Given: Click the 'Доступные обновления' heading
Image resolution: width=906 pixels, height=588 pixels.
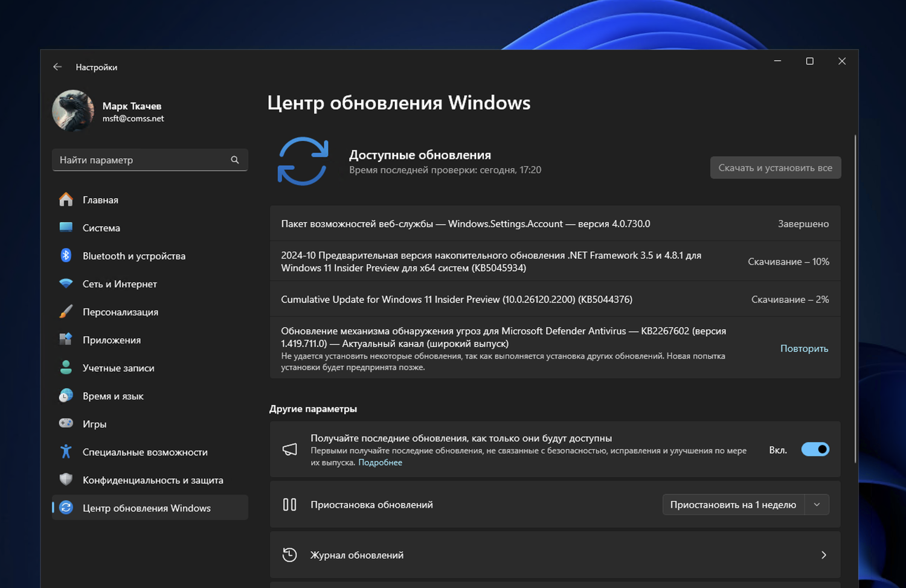Looking at the screenshot, I should click(420, 155).
